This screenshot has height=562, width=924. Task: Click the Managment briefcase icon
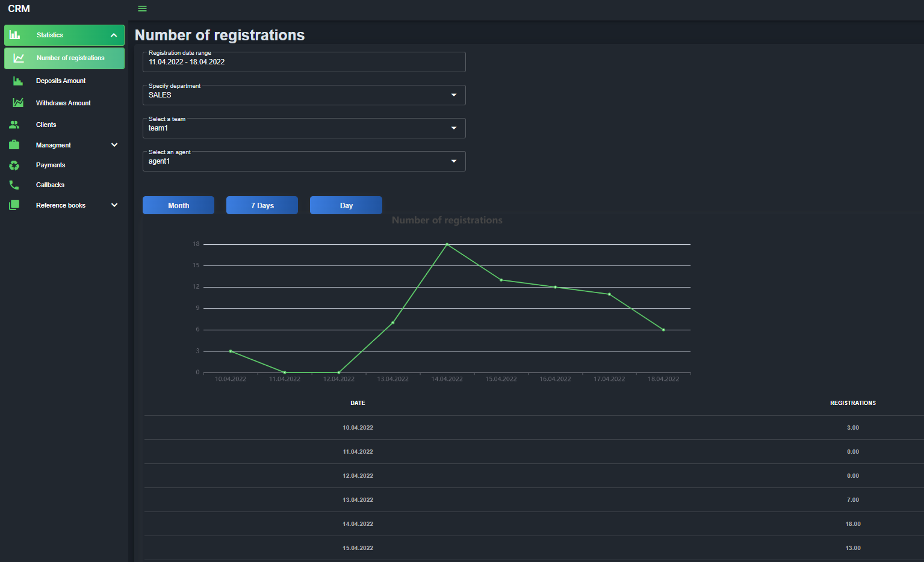14,145
